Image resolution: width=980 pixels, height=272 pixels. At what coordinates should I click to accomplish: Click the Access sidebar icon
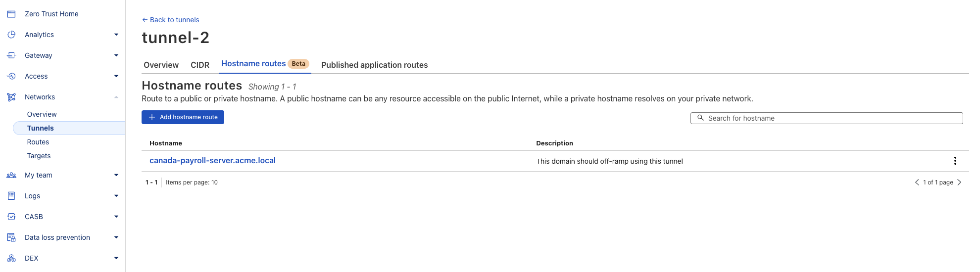click(x=11, y=76)
